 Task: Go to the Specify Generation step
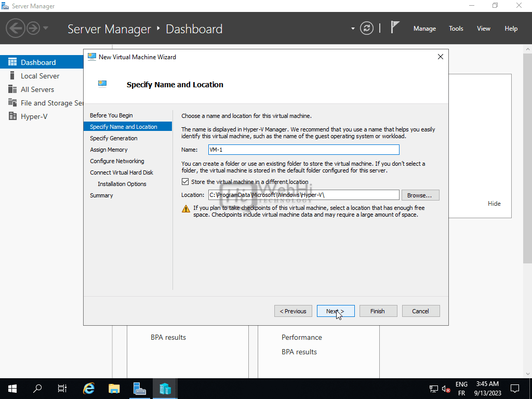114,138
